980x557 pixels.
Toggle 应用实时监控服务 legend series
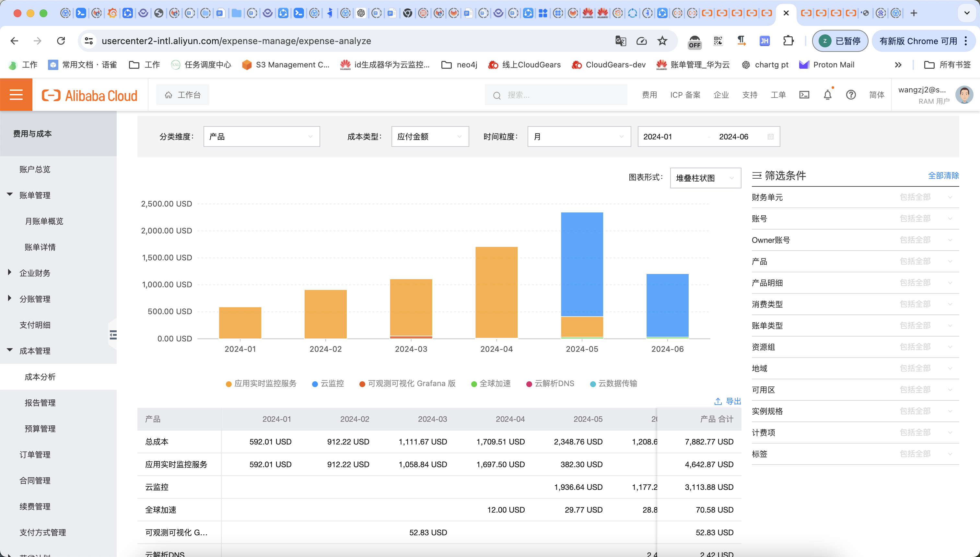261,383
